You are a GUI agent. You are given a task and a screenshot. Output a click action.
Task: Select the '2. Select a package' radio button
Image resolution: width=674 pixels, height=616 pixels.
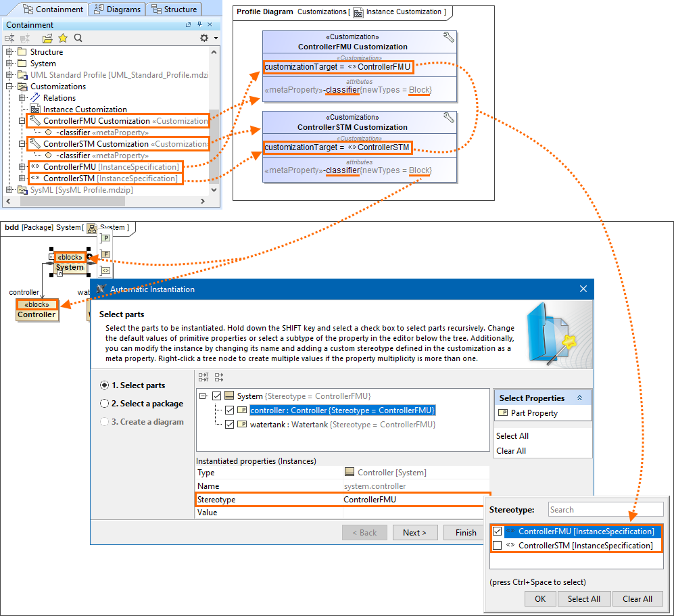[x=104, y=404]
